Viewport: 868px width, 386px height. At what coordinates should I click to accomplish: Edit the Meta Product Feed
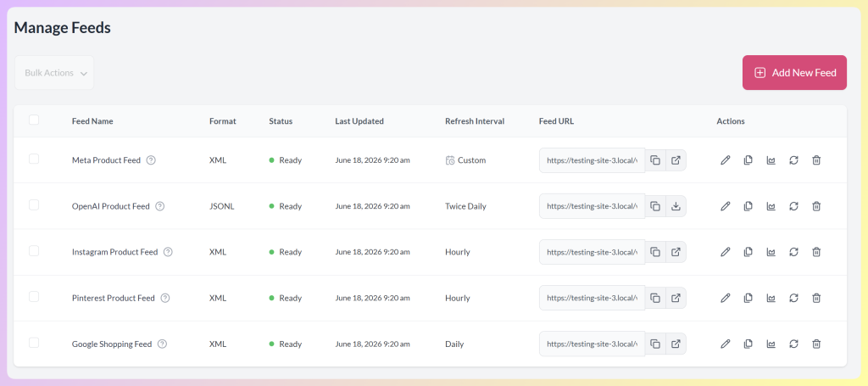pos(726,160)
